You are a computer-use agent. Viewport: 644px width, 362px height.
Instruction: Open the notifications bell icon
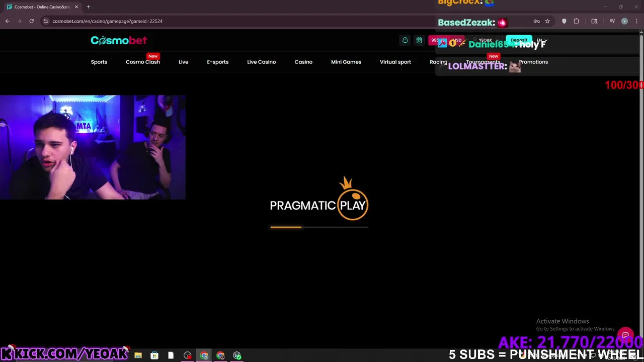[405, 40]
